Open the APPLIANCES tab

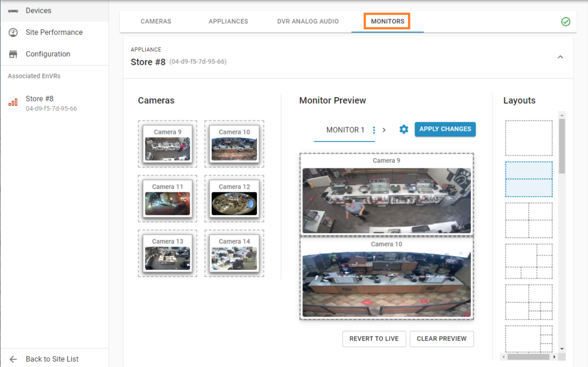228,21
